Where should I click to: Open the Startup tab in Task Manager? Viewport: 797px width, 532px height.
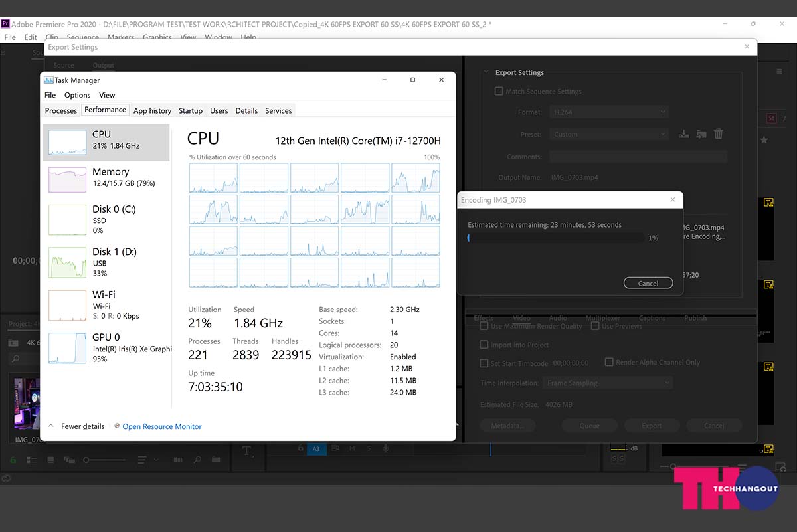click(x=191, y=110)
